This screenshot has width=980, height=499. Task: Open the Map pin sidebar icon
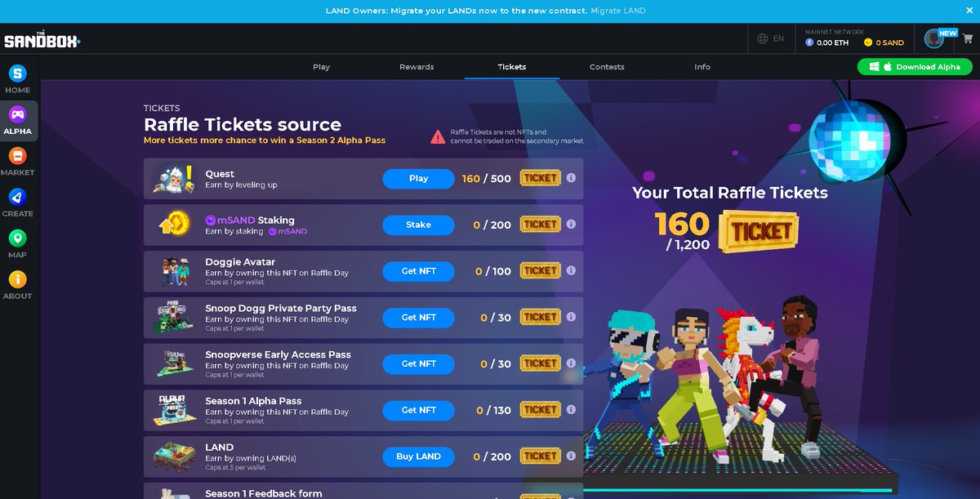[17, 238]
